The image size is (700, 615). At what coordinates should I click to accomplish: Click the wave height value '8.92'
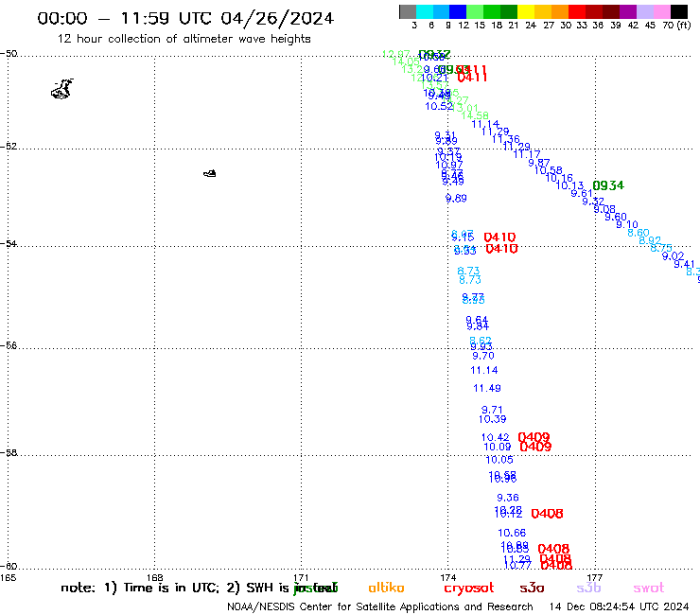tap(650, 240)
